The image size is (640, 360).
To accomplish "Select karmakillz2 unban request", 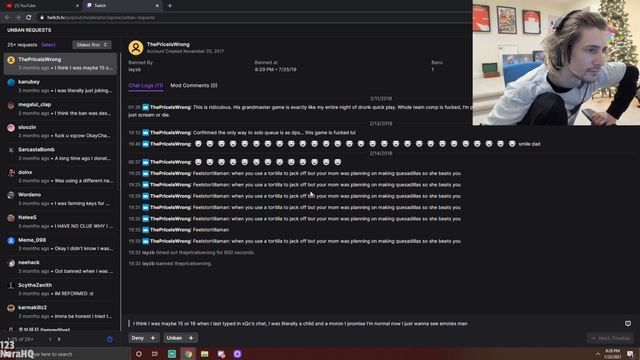I will (x=60, y=312).
